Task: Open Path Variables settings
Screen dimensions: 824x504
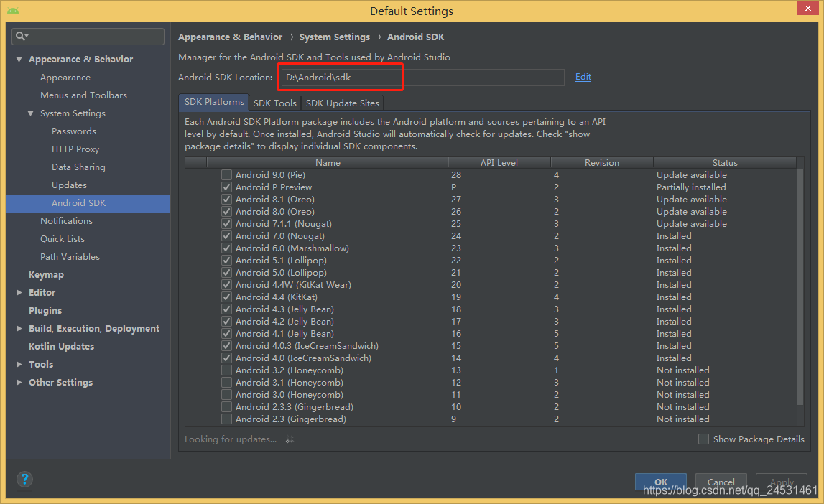Action: [x=70, y=257]
